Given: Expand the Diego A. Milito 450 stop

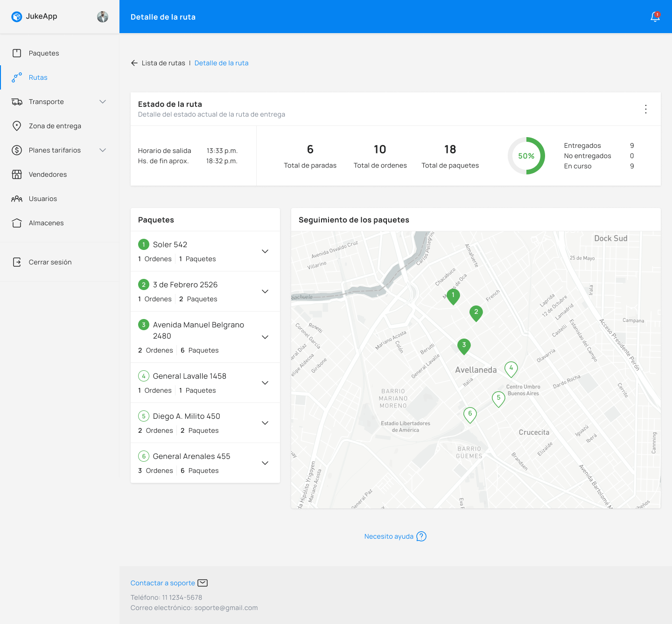Looking at the screenshot, I should [x=265, y=423].
